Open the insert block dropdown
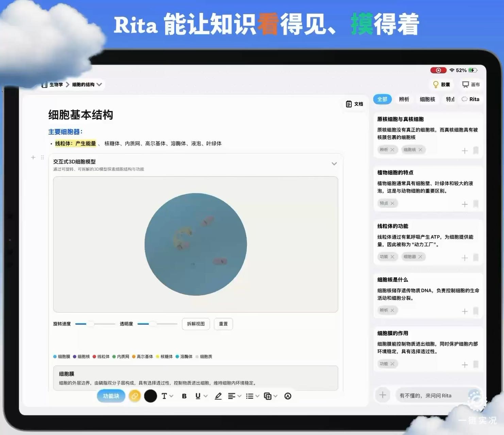The width and height of the screenshot is (504, 435). 271,396
